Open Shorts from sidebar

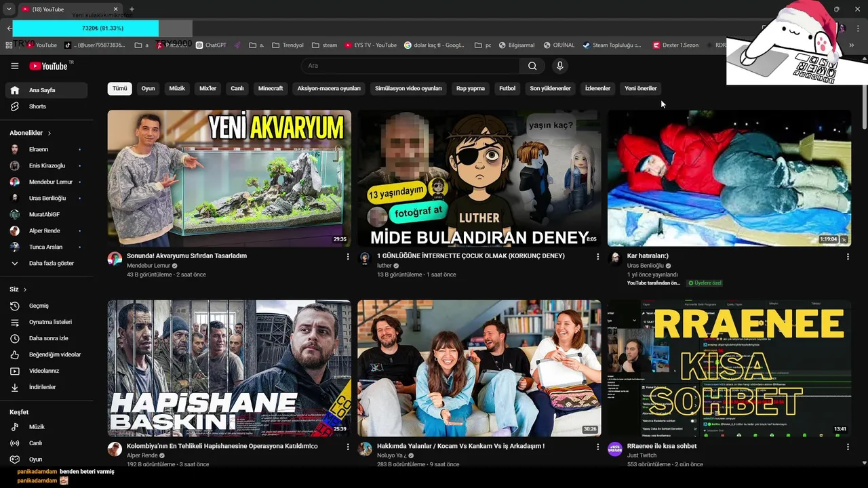[x=47, y=106]
